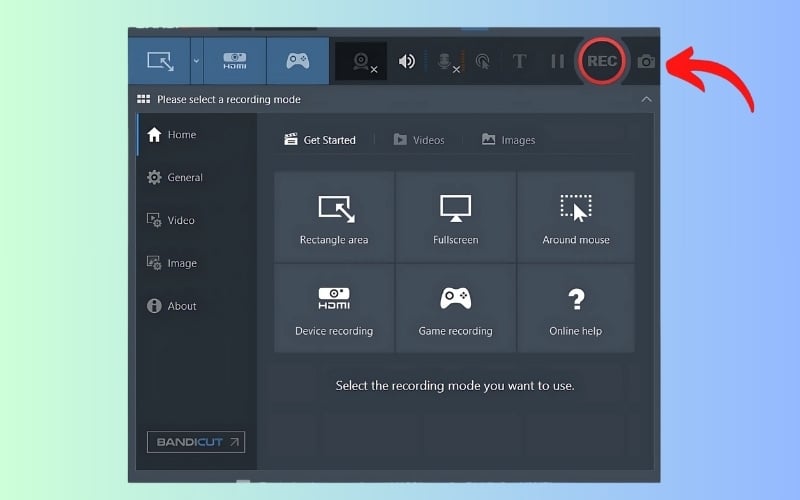Select gamepad game recording mode in toolbar
Screen dimensions: 800x500
(x=297, y=61)
